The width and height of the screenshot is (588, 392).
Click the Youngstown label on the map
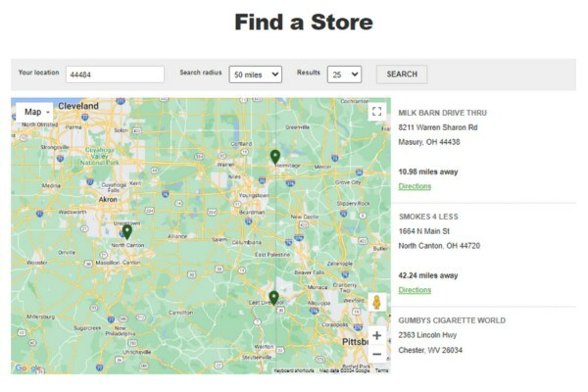tap(254, 195)
